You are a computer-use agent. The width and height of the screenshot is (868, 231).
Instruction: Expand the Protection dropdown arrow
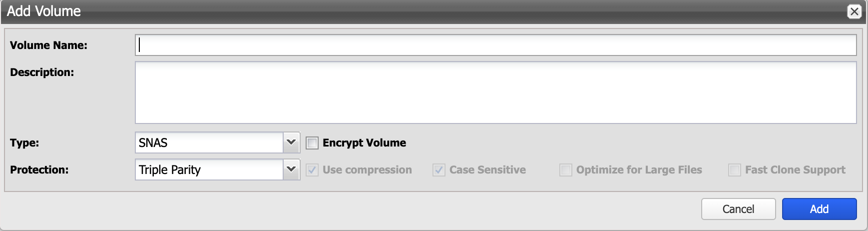(x=291, y=169)
